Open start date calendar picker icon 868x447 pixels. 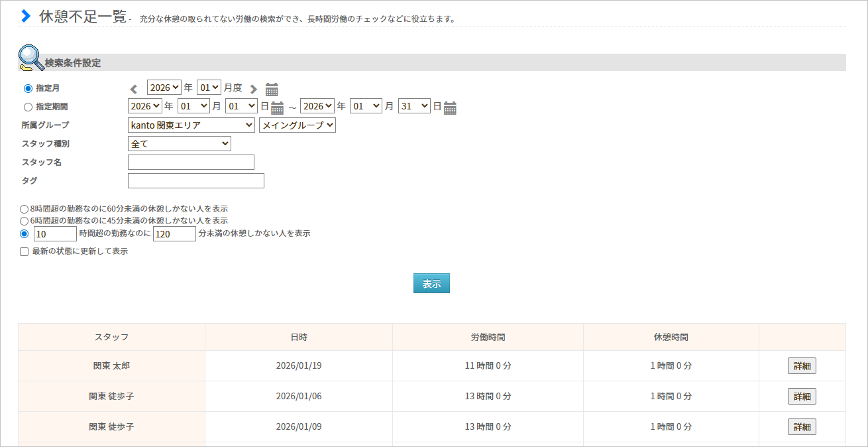click(x=277, y=107)
